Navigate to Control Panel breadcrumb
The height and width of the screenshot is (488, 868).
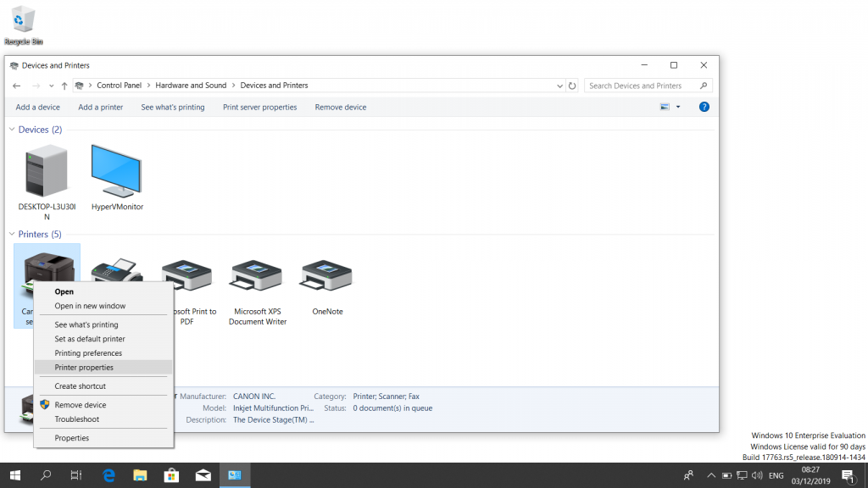[119, 86]
